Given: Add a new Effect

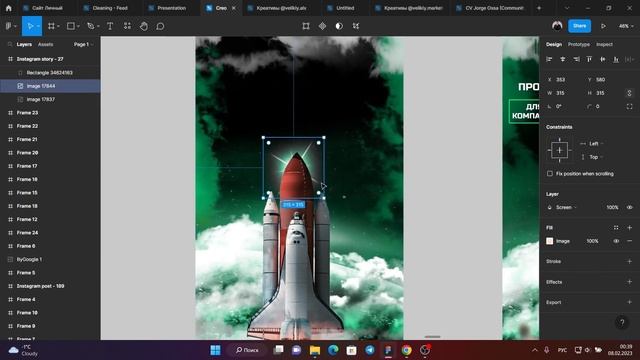Looking at the screenshot, I should 629,282.
